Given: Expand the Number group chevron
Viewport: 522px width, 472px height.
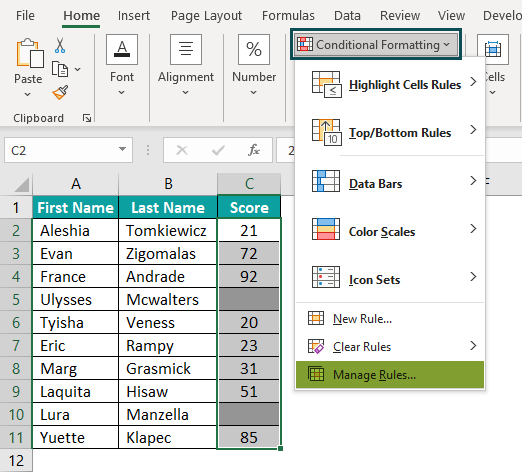Looking at the screenshot, I should click(x=254, y=92).
